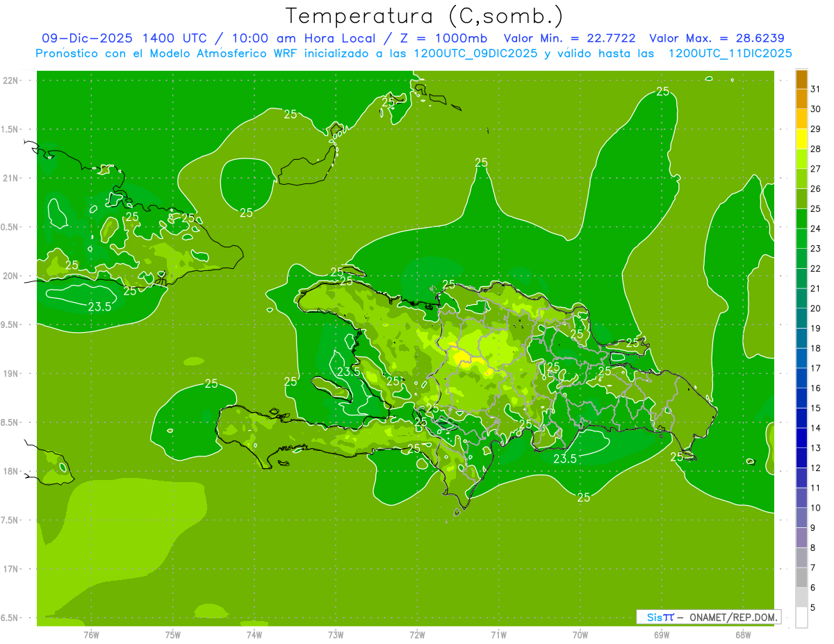This screenshot has width=834, height=644.
Task: Click the legend swatch between 29 and 30
Action: 801,119
